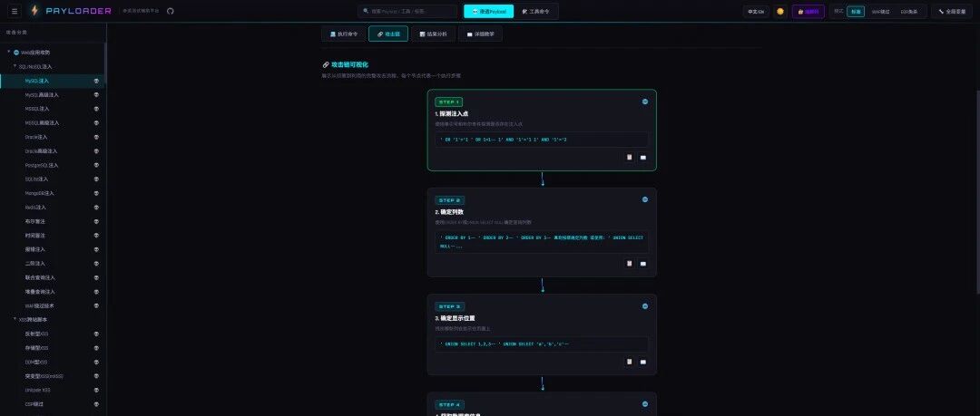Select SQLite注入 in the sidebar
This screenshot has height=416, width=980.
(37, 179)
